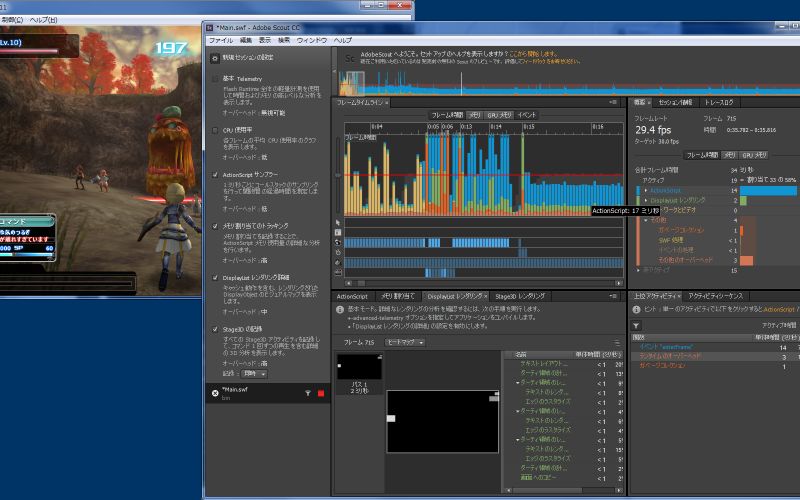Click the new session settings gear icon
800x500 pixels.
pos(215,59)
